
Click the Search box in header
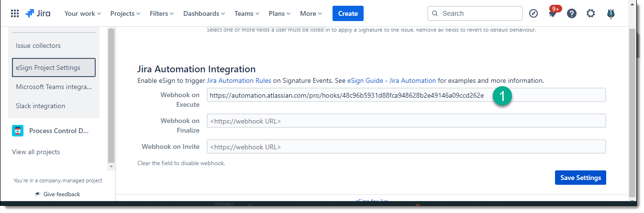pos(475,13)
